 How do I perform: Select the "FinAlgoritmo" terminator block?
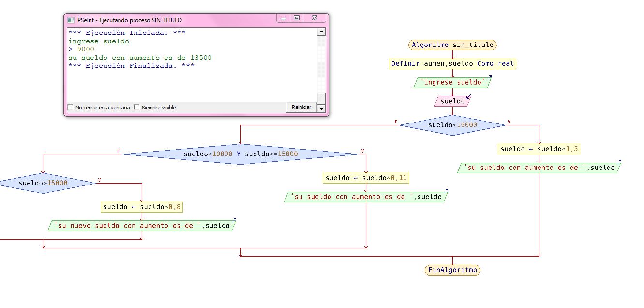(452, 270)
